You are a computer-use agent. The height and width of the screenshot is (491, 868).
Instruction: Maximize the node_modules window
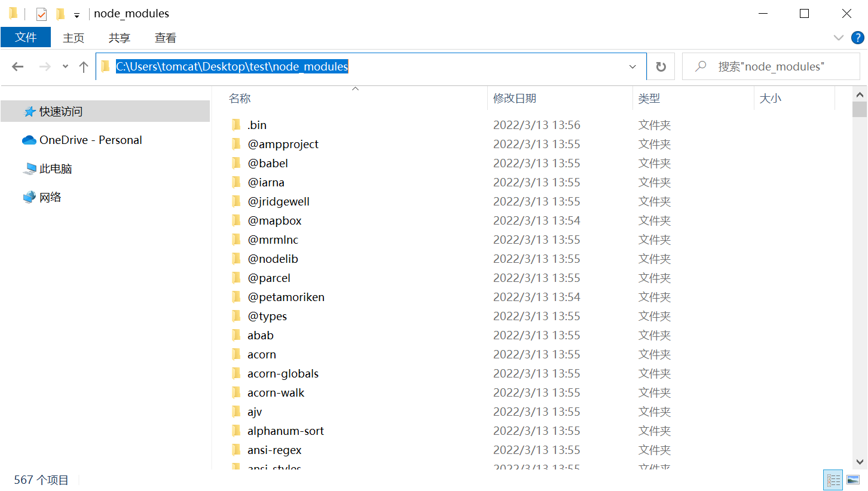[804, 13]
